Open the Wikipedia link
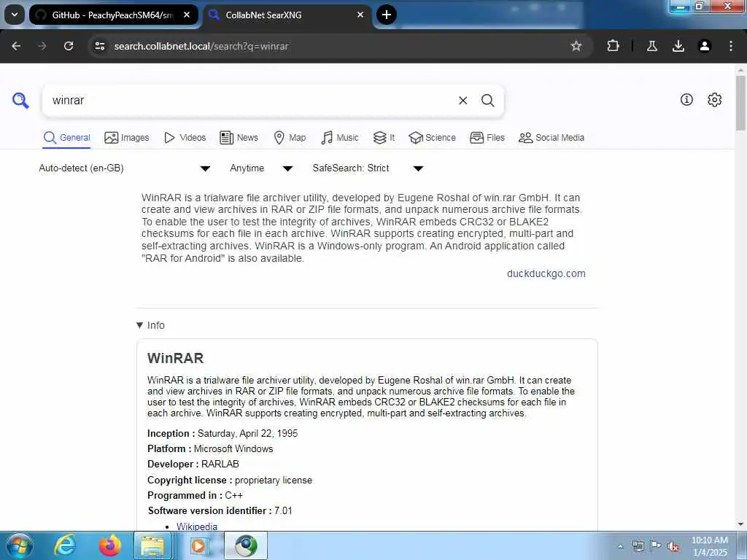Screen dimensions: 747x560 pyautogui.click(x=197, y=526)
